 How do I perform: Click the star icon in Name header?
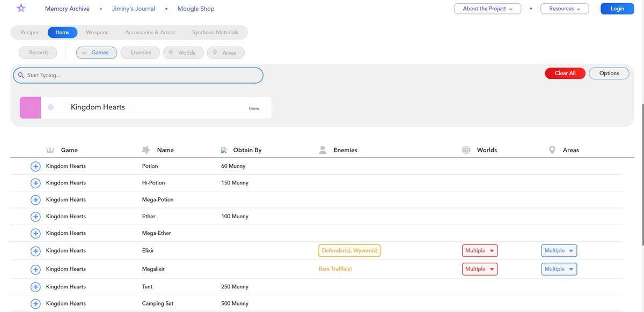pos(146,150)
